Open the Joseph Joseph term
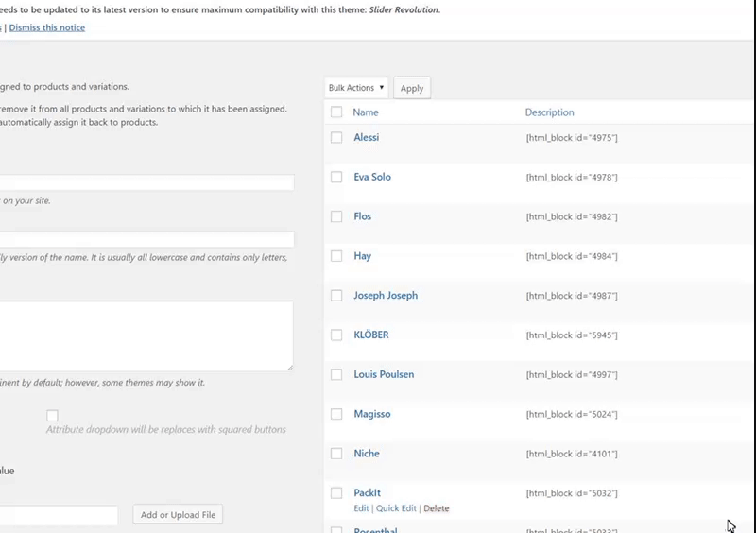The height and width of the screenshot is (533, 756). click(386, 296)
